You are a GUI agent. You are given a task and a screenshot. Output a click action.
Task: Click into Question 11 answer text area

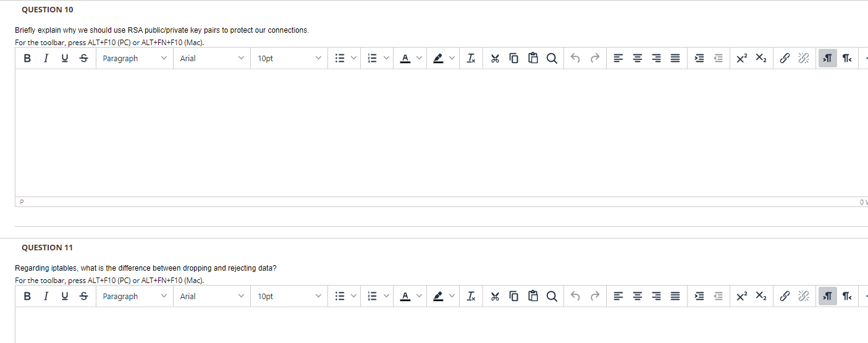click(x=441, y=325)
